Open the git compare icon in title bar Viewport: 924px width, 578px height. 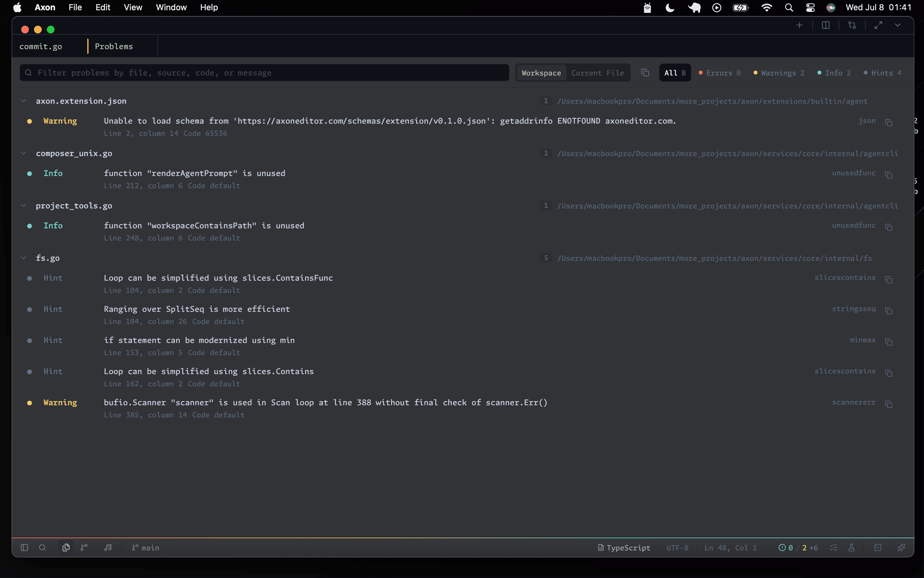(x=852, y=25)
